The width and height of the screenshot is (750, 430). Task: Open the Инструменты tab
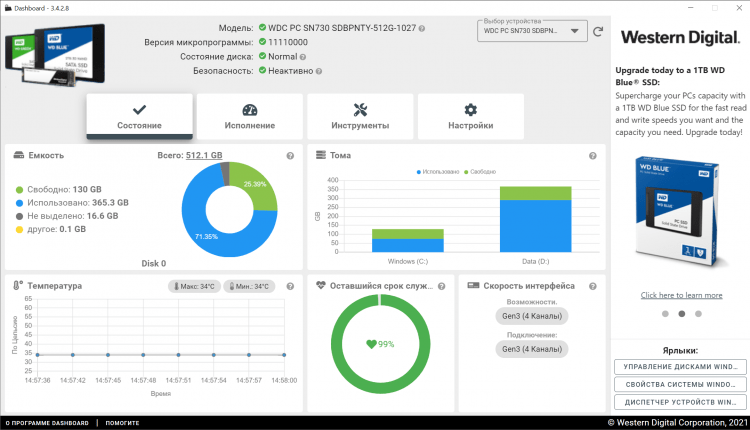click(360, 117)
